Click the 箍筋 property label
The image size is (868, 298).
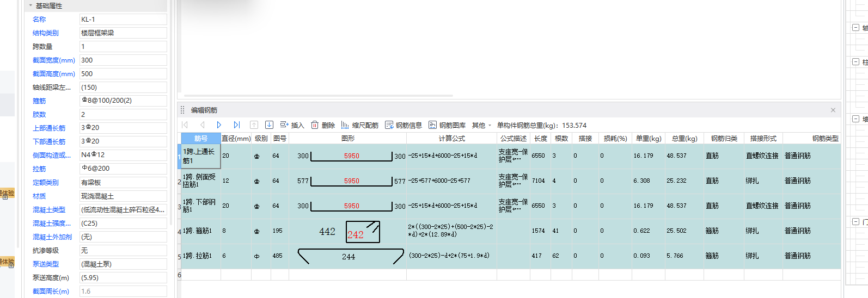pos(39,101)
